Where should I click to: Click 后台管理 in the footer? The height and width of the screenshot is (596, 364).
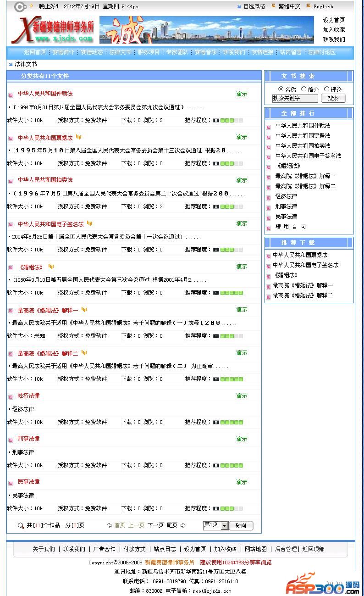(x=286, y=549)
